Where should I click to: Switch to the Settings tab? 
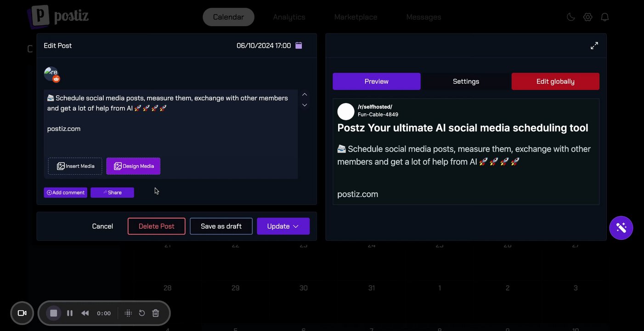pos(466,81)
